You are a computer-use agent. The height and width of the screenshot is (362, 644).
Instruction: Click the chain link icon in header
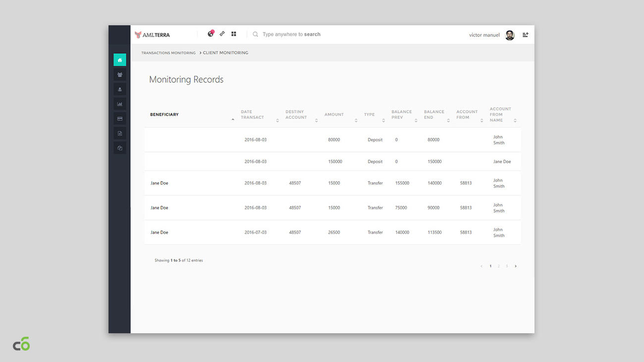pyautogui.click(x=222, y=34)
